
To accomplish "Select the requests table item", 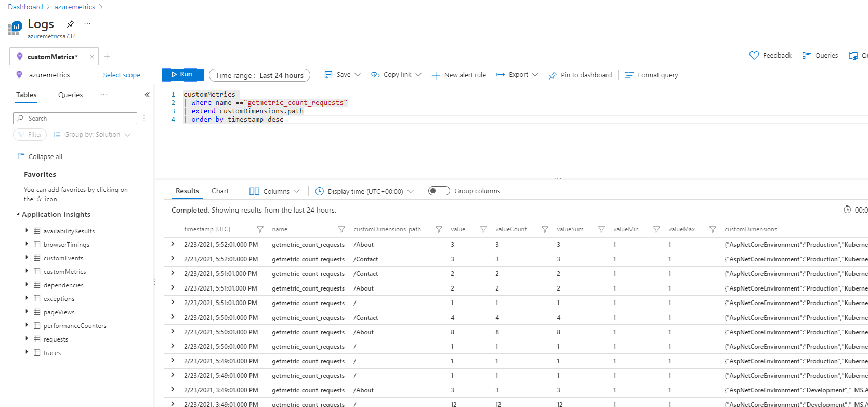I will 56,339.
